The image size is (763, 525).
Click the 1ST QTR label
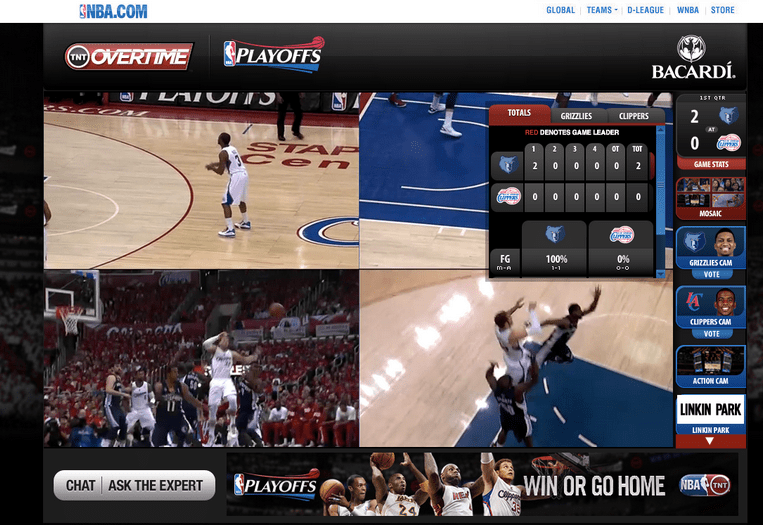[712, 98]
